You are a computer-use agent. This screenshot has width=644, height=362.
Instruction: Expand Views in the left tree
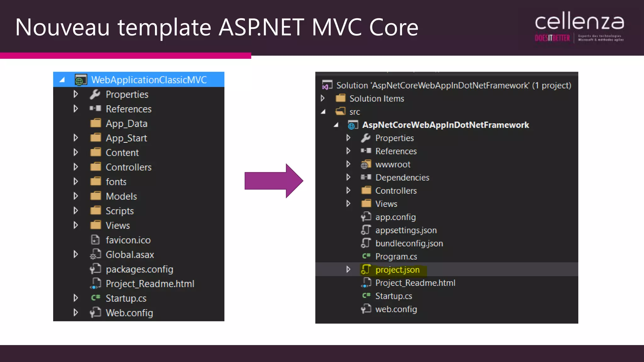[x=75, y=225]
